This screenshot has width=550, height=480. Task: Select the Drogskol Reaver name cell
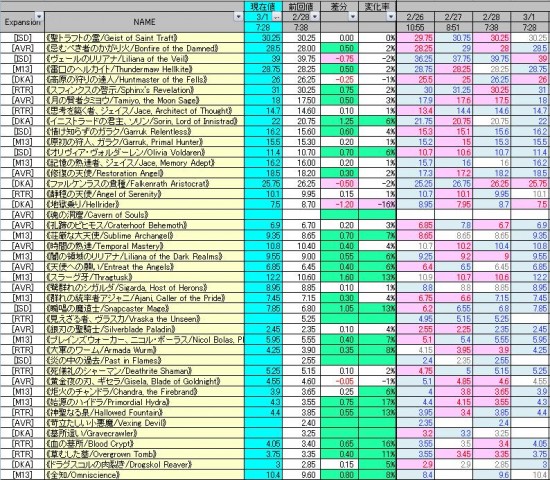click(144, 465)
